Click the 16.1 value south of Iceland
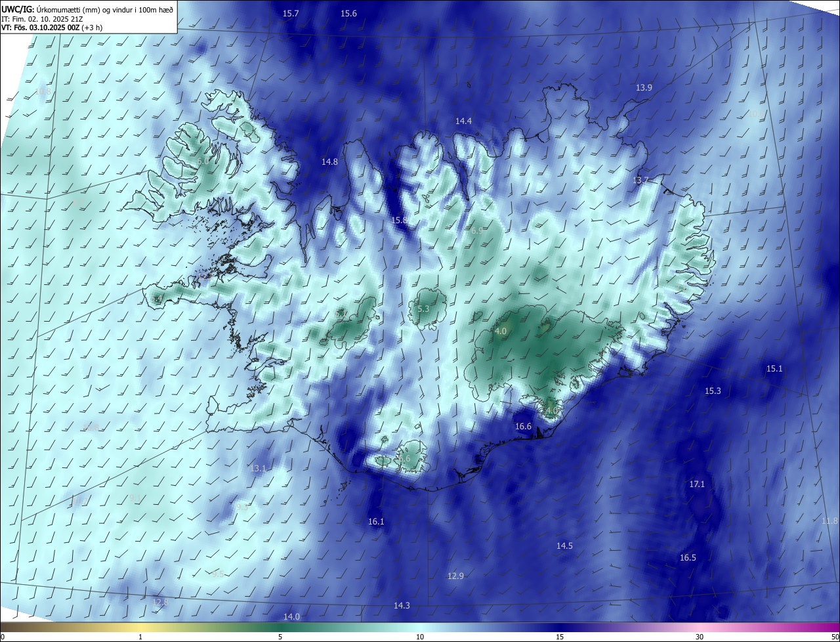The height and width of the screenshot is (642, 840). (376, 522)
